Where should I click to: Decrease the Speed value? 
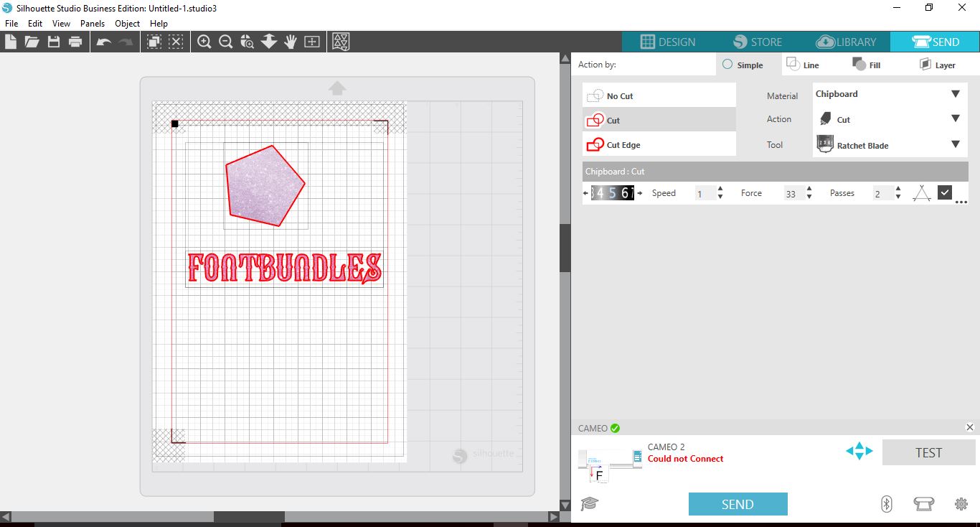click(x=720, y=197)
